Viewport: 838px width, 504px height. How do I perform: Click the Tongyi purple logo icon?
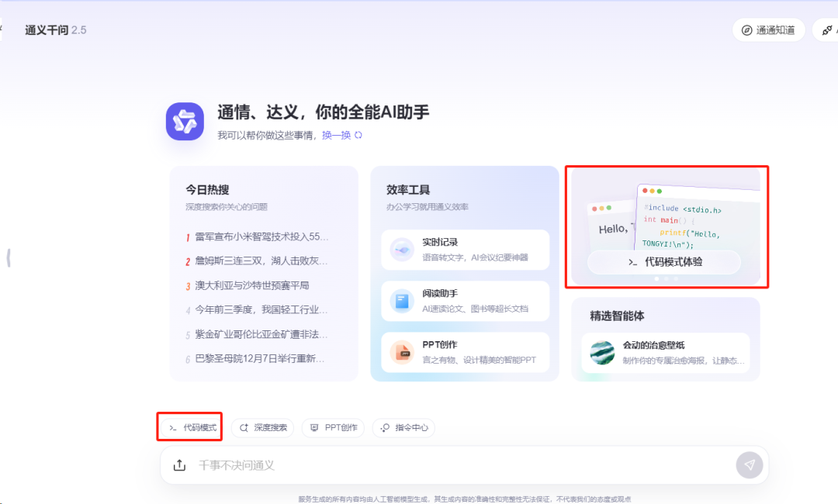(185, 122)
